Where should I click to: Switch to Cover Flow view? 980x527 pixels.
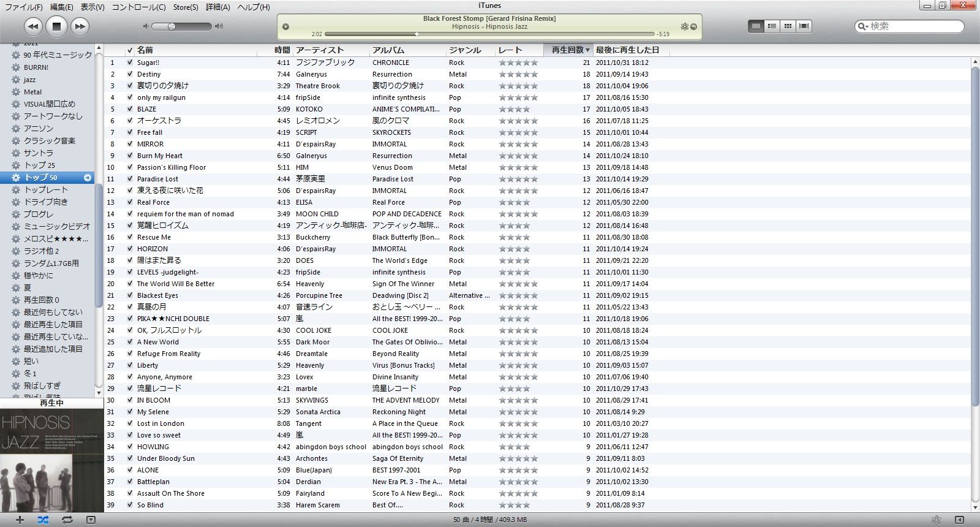coord(804,26)
